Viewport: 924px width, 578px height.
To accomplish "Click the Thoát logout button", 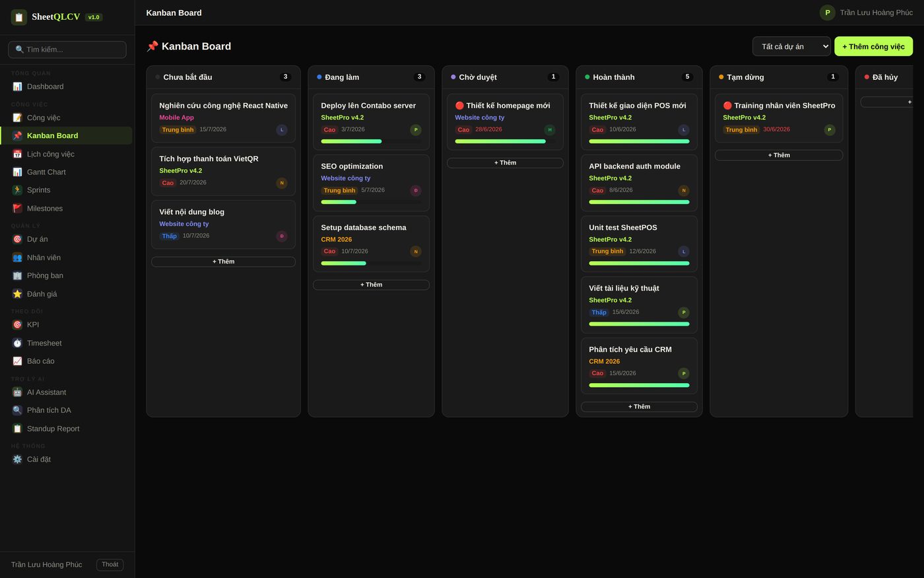I will coord(110,565).
